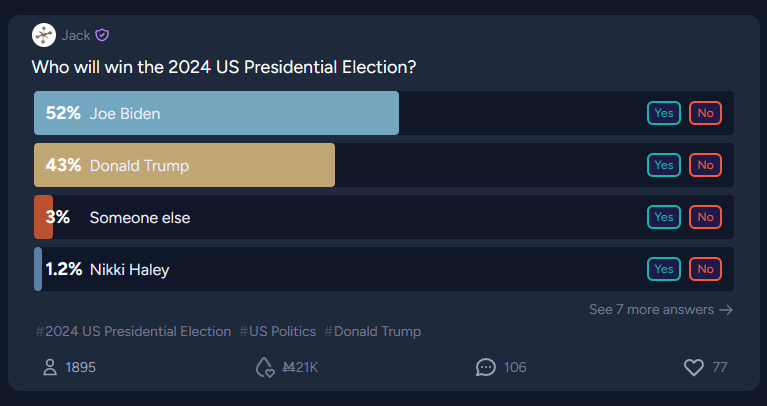Open comments via speech bubble icon
Screen dimensions: 767x406
pyautogui.click(x=486, y=367)
